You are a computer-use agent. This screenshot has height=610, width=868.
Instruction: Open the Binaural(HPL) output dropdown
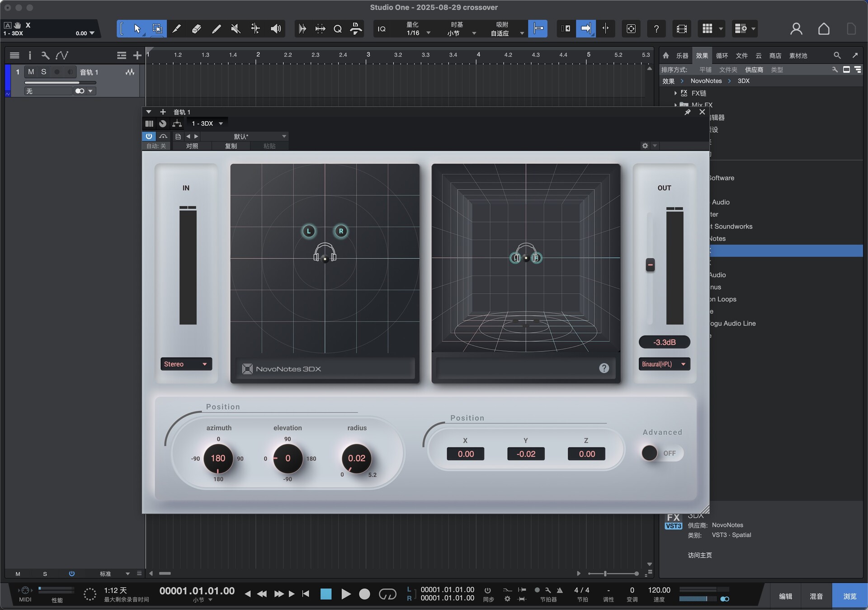pyautogui.click(x=664, y=364)
